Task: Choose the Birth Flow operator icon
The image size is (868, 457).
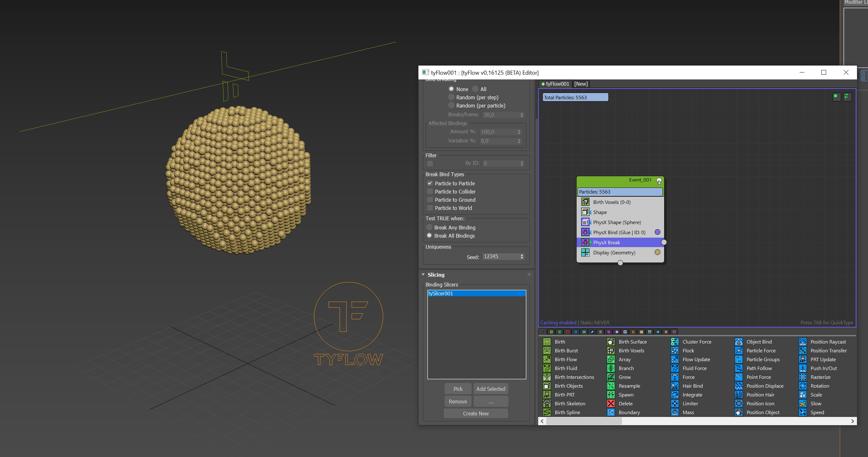Action: tap(547, 359)
